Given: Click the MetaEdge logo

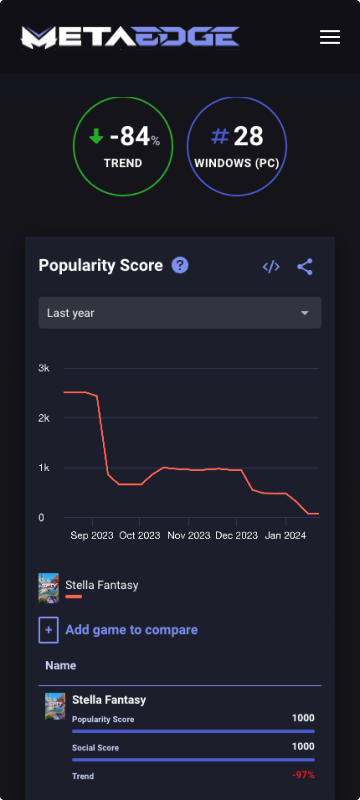Looking at the screenshot, I should (x=130, y=37).
